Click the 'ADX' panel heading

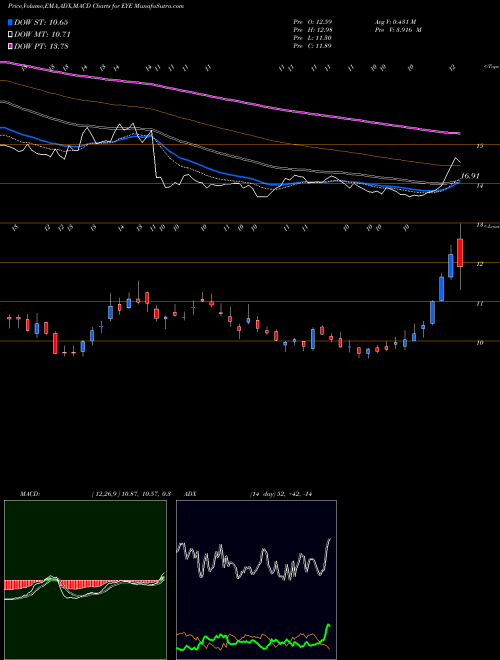pyautogui.click(x=189, y=494)
